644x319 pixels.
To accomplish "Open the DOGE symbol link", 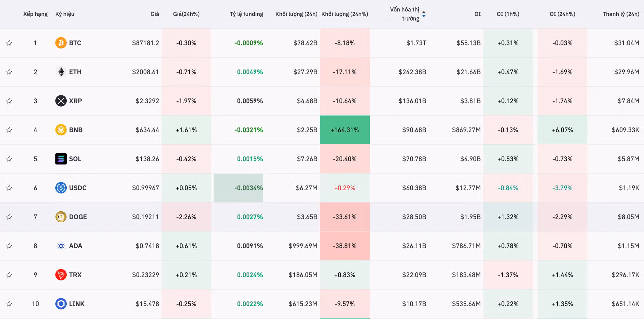I will click(78, 217).
